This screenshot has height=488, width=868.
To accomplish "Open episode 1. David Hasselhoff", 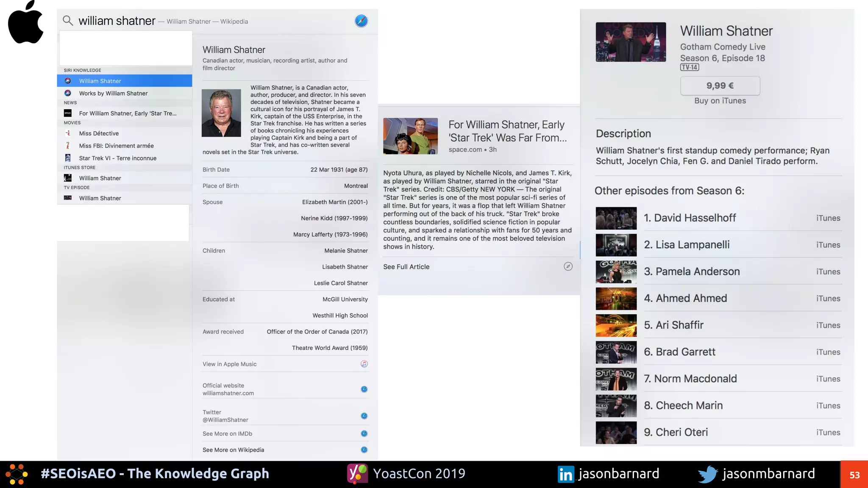I will pos(718,218).
